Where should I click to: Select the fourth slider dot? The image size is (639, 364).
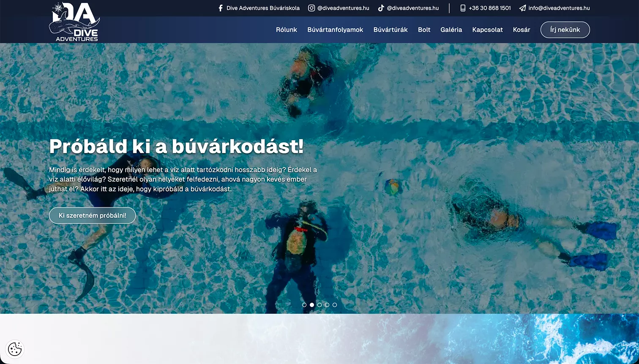point(327,305)
